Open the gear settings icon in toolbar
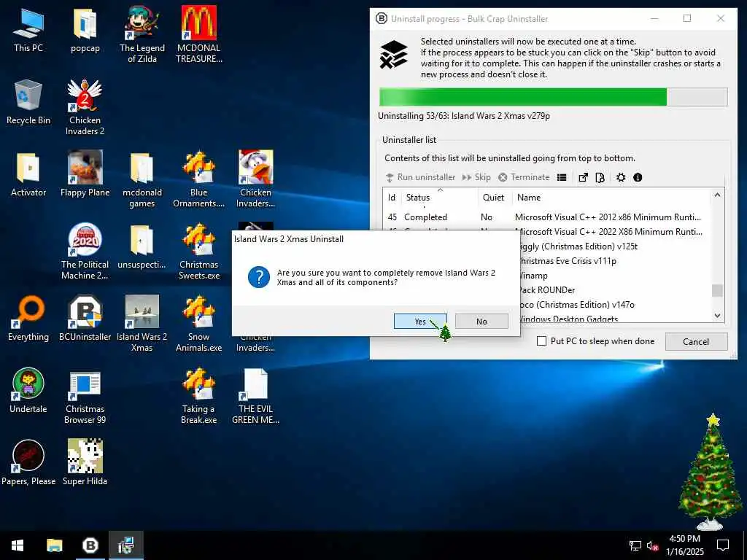 620,177
